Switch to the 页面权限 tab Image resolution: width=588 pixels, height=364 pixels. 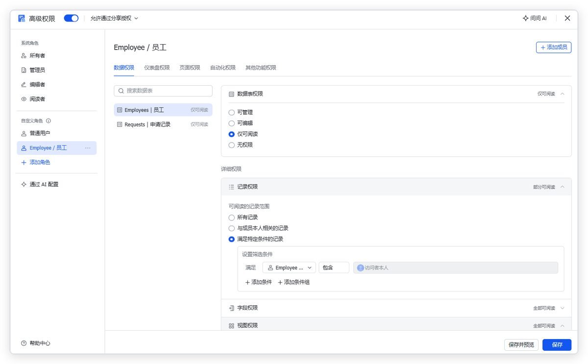click(x=190, y=68)
